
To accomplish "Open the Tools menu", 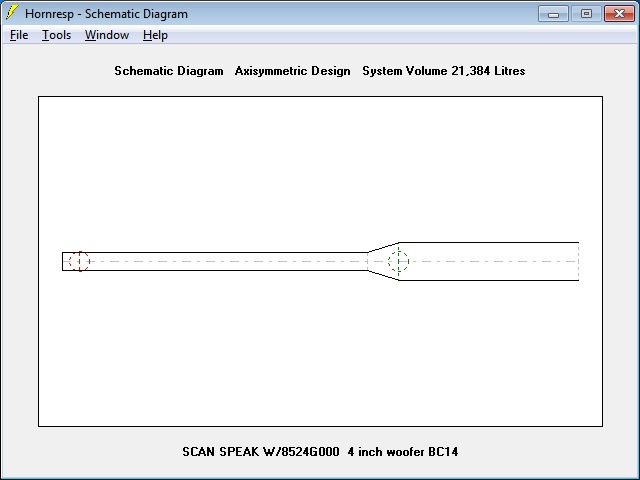I will [56, 35].
